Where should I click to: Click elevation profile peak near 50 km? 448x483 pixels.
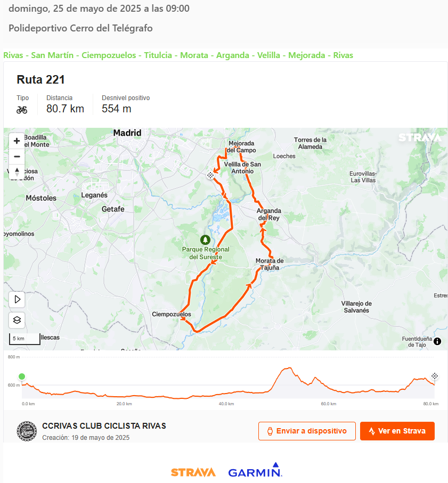click(289, 368)
